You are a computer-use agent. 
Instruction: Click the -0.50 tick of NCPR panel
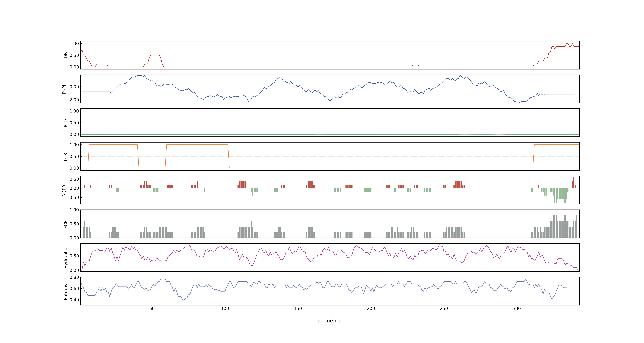(73, 197)
